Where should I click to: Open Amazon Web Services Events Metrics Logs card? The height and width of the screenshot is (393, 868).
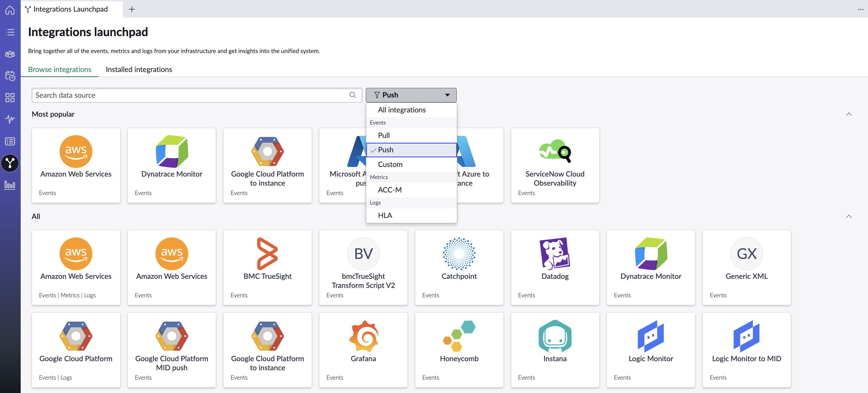pyautogui.click(x=76, y=267)
